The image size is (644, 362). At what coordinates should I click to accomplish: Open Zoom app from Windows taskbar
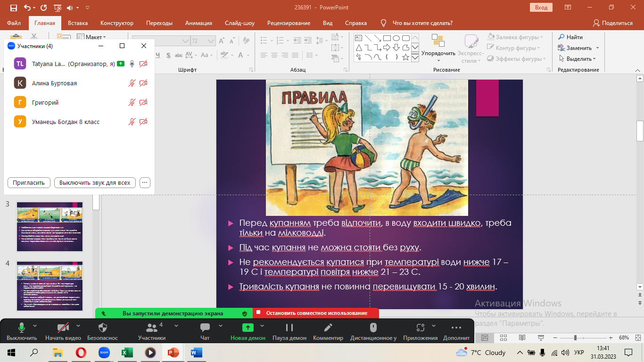pyautogui.click(x=104, y=352)
